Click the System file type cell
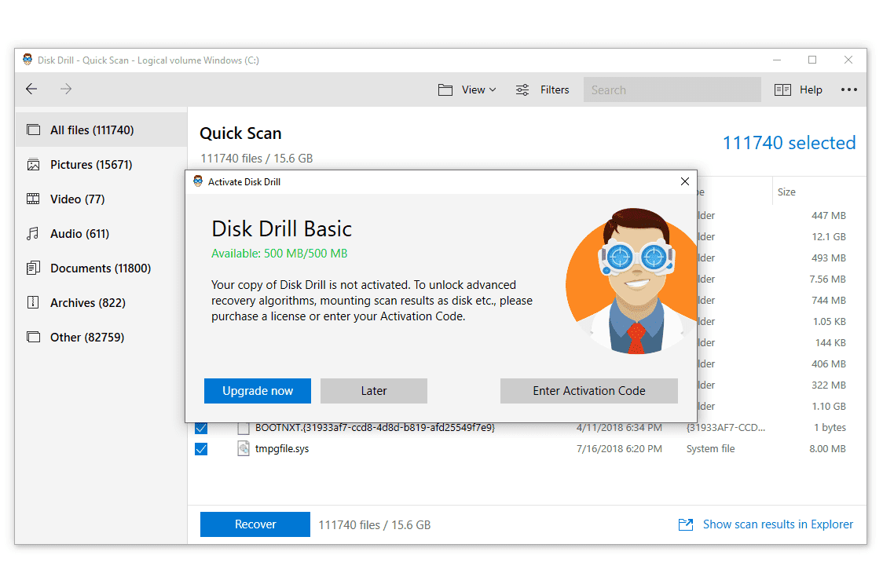Screen dimensions: 883x588 point(711,448)
